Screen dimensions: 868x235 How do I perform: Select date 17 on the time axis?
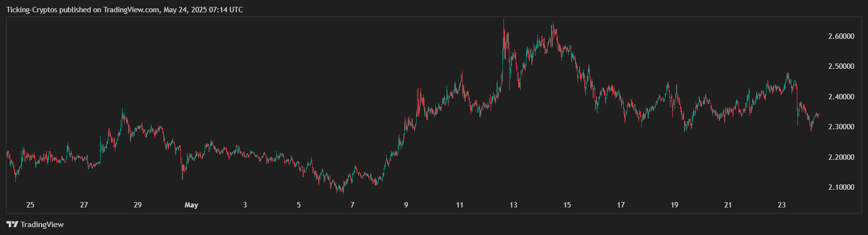pyautogui.click(x=621, y=205)
